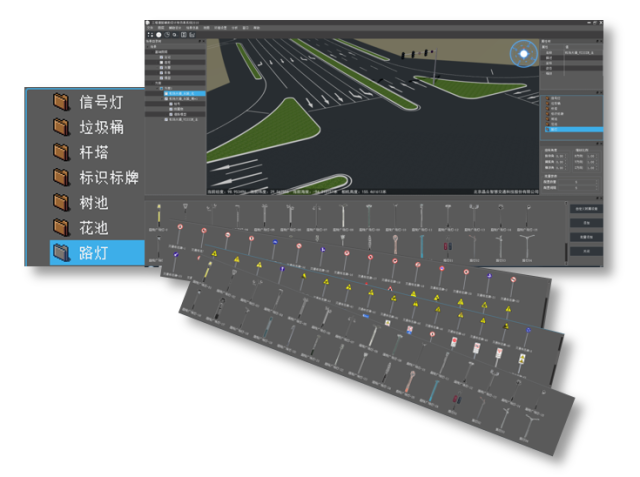The image size is (640, 477).
Task: Click the highlighted 路灯 folder icon
Action: [x=62, y=252]
